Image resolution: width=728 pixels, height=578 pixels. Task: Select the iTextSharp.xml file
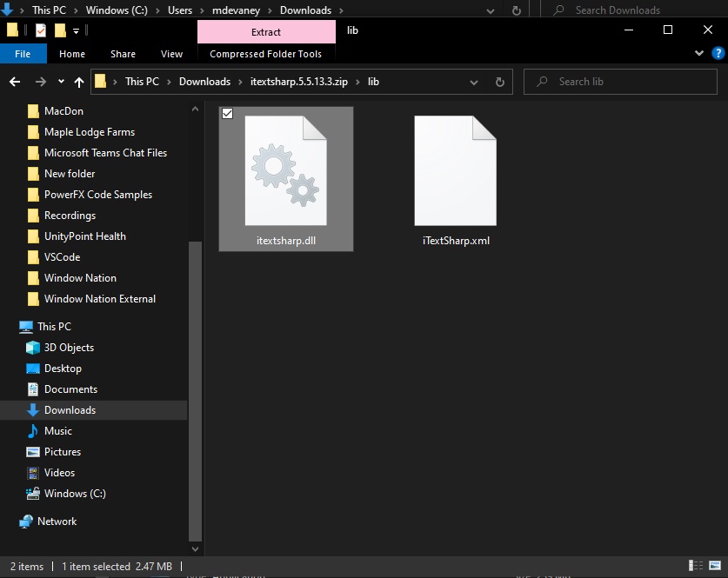tap(456, 180)
